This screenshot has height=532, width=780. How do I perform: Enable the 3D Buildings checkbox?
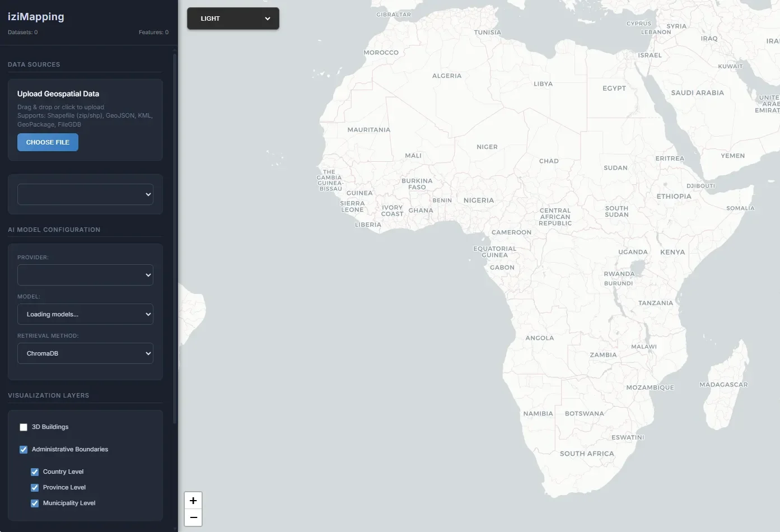[x=24, y=427]
